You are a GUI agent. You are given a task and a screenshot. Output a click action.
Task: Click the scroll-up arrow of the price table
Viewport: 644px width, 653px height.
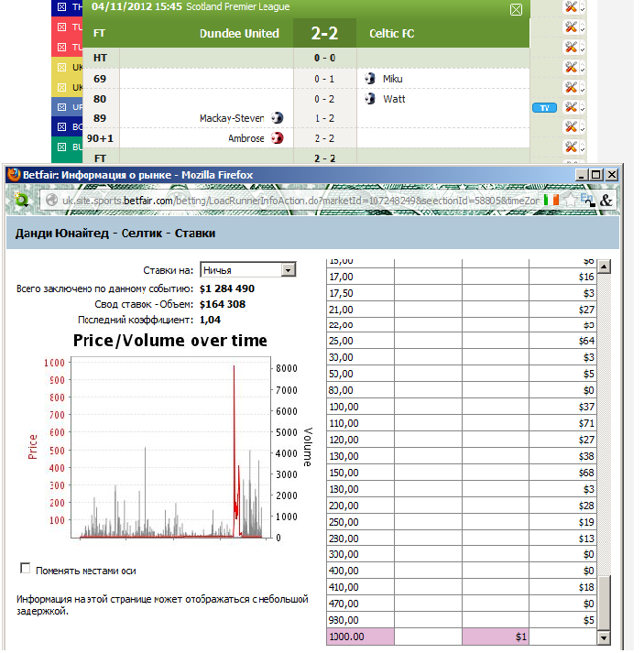[604, 267]
